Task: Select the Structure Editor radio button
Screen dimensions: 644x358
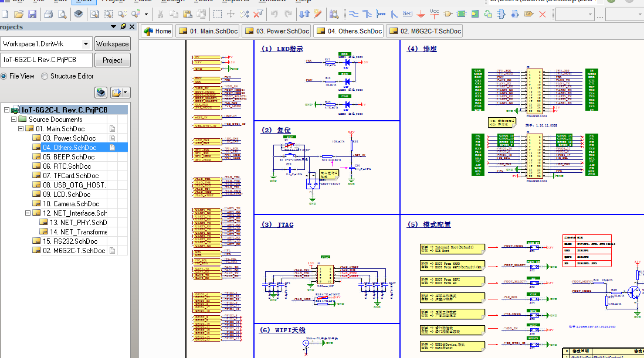Action: [45, 76]
